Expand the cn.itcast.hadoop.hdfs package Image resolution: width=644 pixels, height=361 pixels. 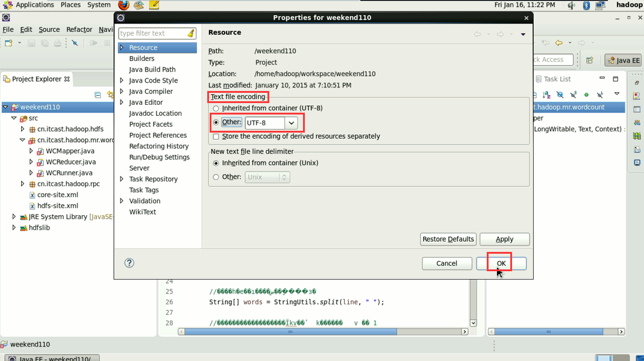[x=22, y=129]
